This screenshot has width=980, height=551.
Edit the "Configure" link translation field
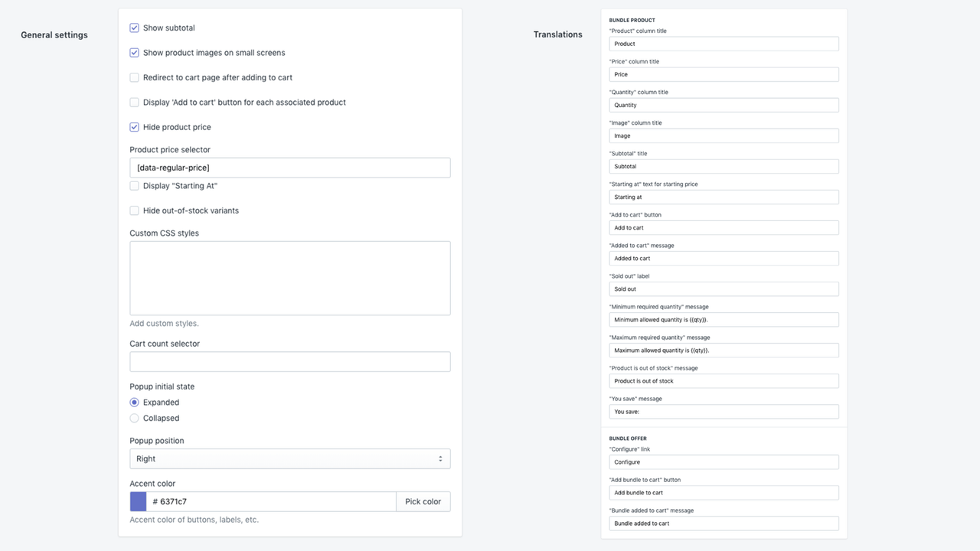click(x=724, y=462)
